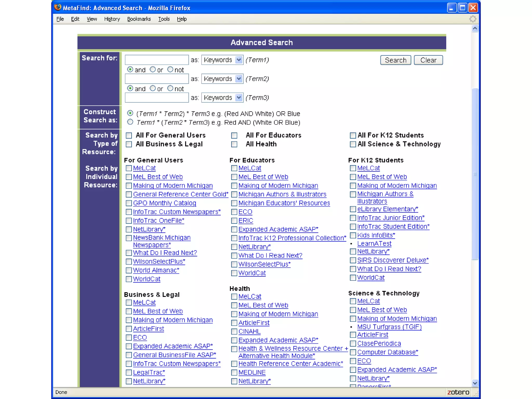Focus the Term1 search text field
Screen dimensions: 532x399
(157, 60)
